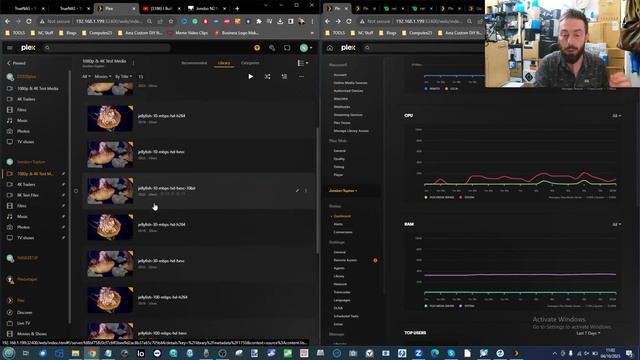Switch to the Recommended tab
The image size is (640, 360).
194,63
